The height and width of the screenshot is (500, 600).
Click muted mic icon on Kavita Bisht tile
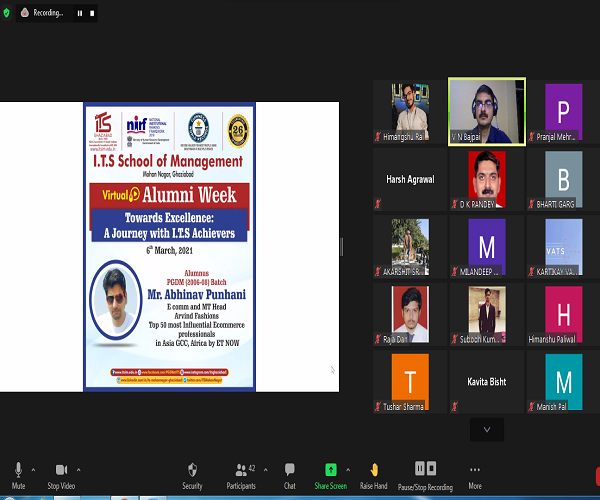[455, 406]
